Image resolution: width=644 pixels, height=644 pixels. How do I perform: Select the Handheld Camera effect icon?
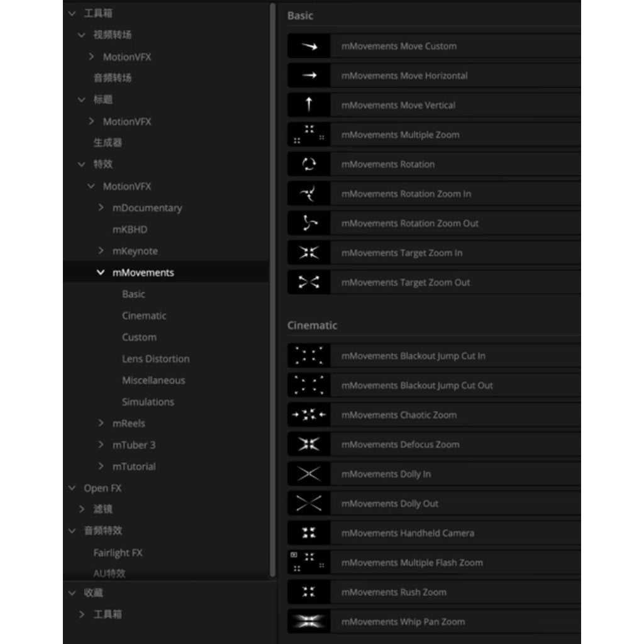[309, 533]
